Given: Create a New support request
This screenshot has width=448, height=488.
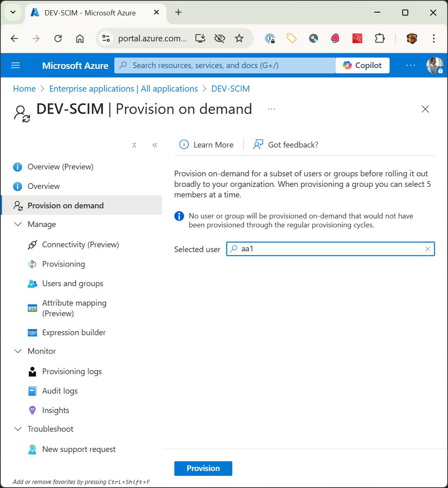Looking at the screenshot, I should coord(79,449).
